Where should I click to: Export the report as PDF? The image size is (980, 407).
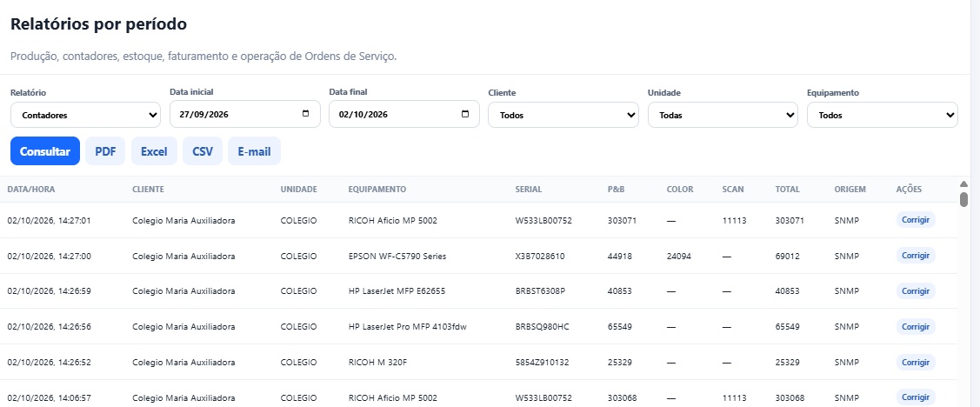pyautogui.click(x=105, y=151)
